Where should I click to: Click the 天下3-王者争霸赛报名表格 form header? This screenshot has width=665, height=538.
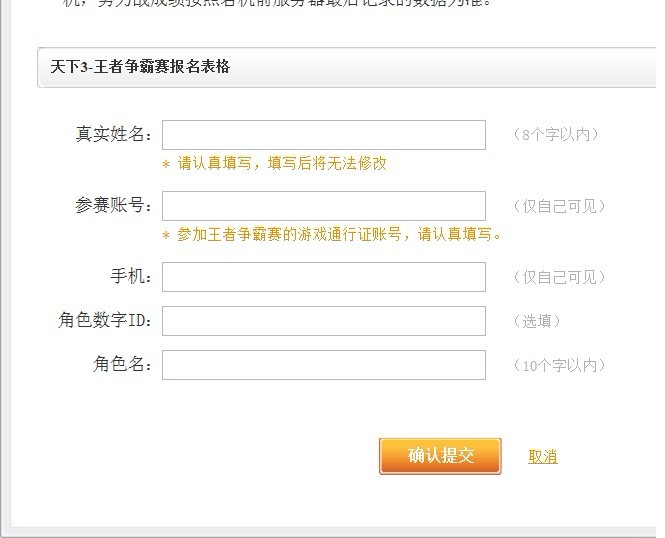click(140, 67)
